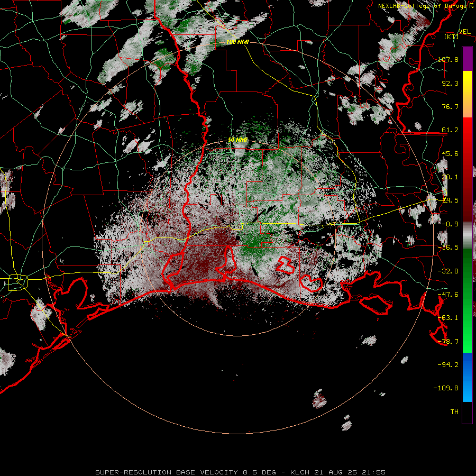
Task: Select the VEL product label above the color scale
Action: [464, 31]
